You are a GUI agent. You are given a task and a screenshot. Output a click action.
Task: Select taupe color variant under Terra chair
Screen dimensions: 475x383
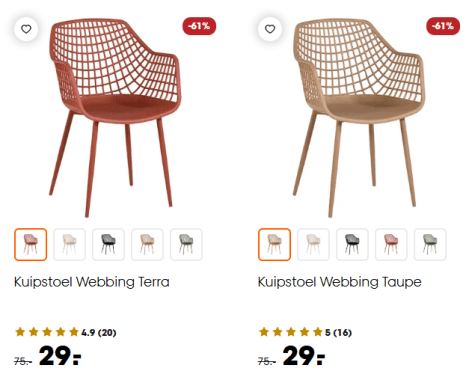point(147,244)
